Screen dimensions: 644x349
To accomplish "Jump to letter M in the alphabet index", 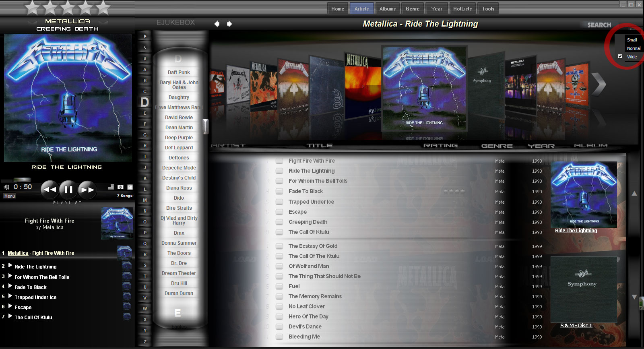I will (x=145, y=200).
